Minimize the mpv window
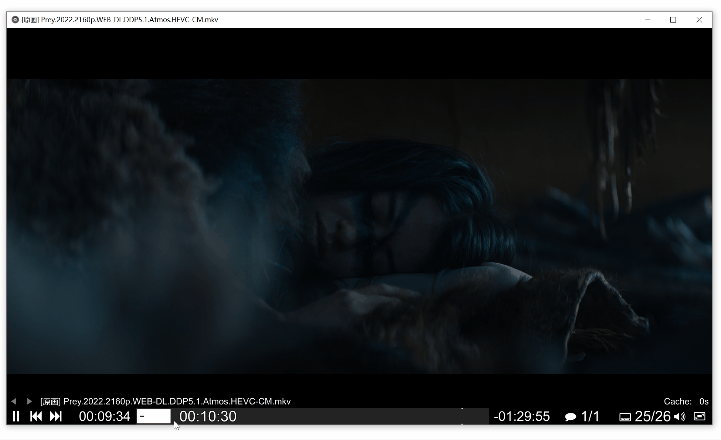The width and height of the screenshot is (721, 440). coord(647,20)
